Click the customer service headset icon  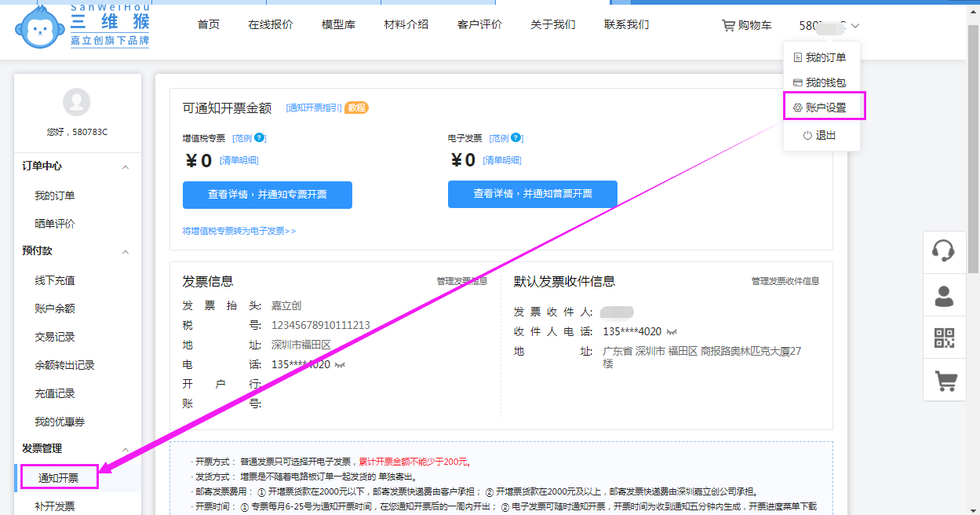click(943, 251)
